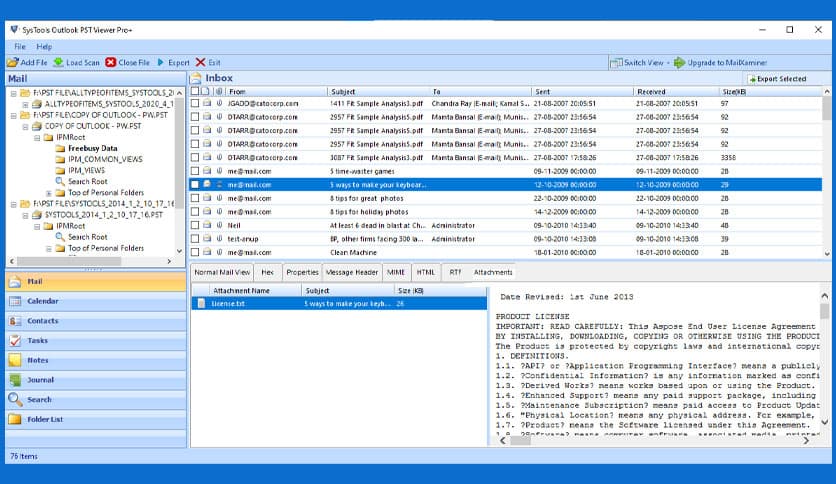This screenshot has width=836, height=484.
Task: Click the Upgrade to MailXaminer icon
Action: [x=679, y=62]
